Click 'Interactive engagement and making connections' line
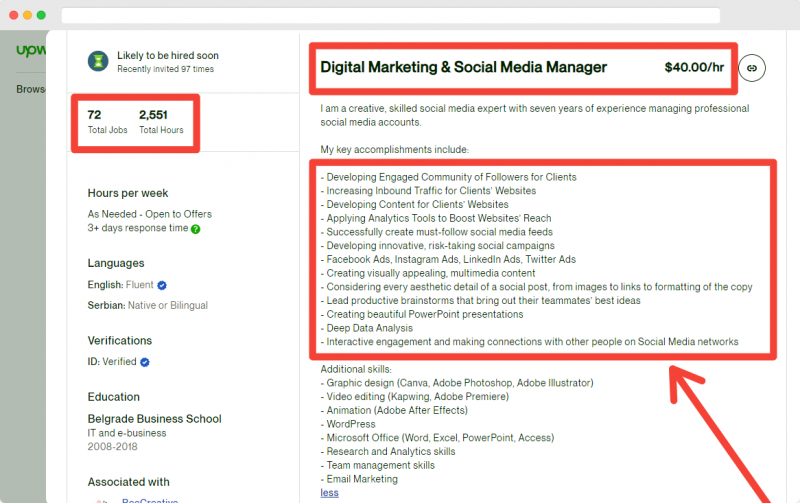 point(529,342)
